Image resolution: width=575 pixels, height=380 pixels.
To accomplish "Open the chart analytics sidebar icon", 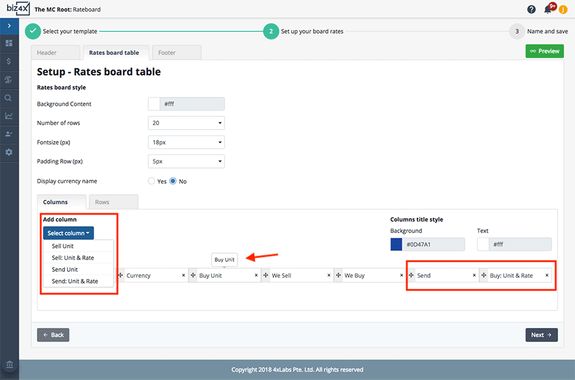I will click(x=9, y=116).
